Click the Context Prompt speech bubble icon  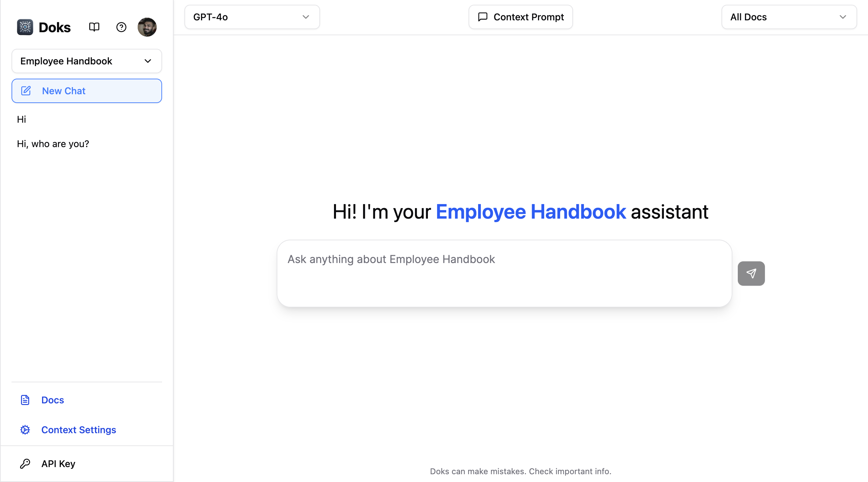point(482,17)
